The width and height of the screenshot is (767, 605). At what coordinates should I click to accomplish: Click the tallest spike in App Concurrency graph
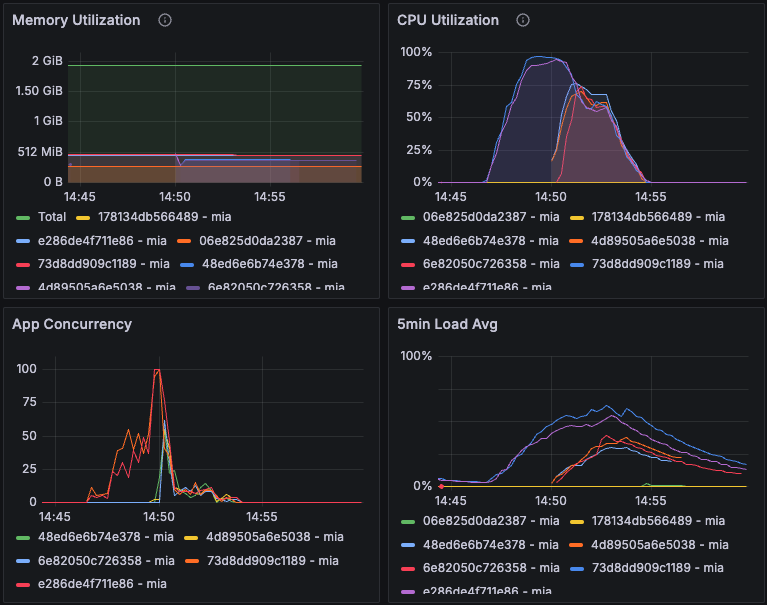157,370
